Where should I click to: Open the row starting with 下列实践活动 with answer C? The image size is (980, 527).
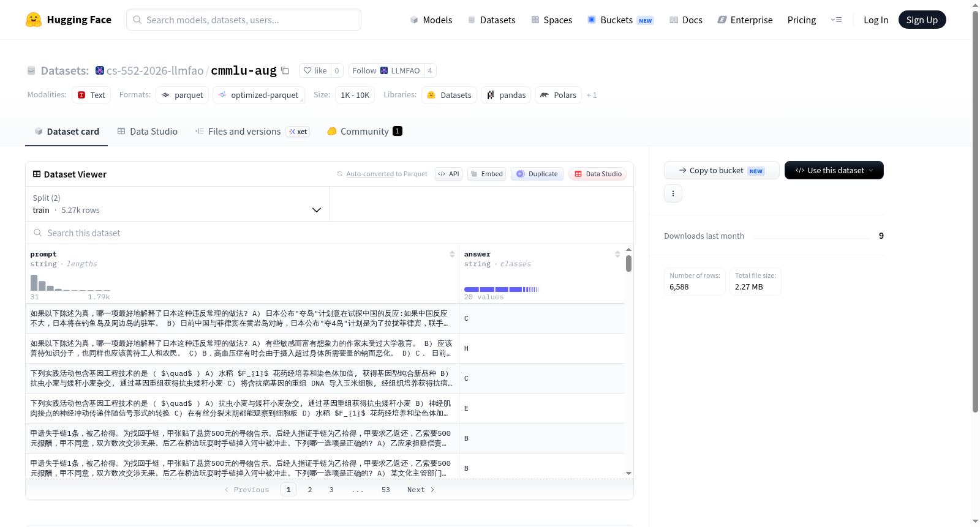[325, 378]
